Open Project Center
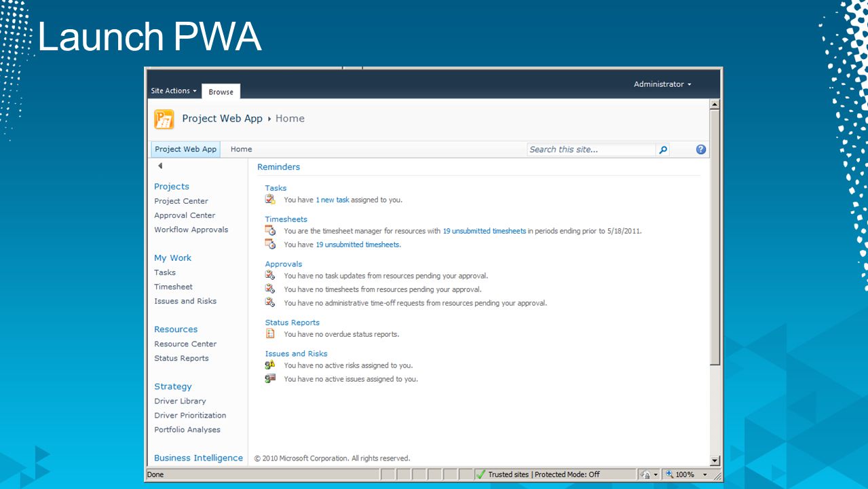This screenshot has height=489, width=868. coord(181,201)
